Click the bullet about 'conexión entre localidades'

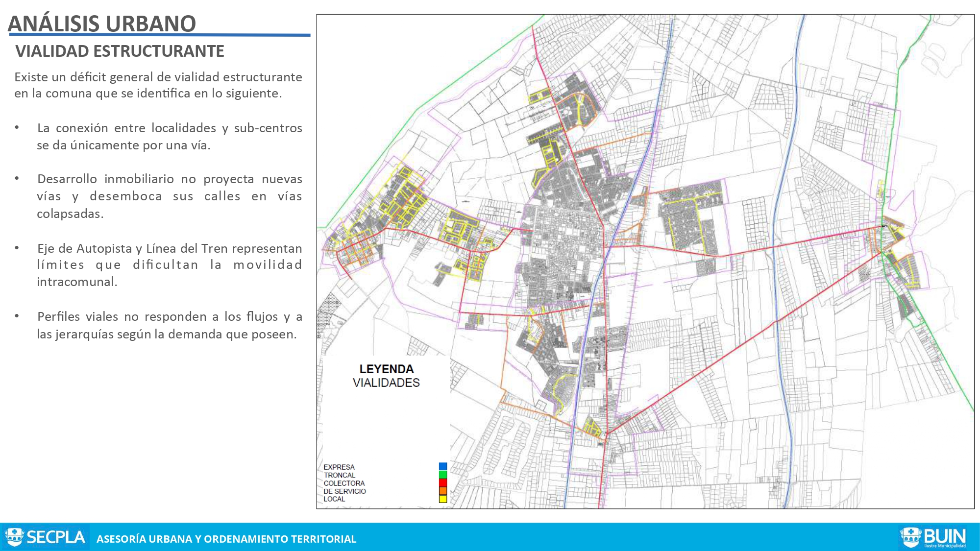[x=170, y=136]
